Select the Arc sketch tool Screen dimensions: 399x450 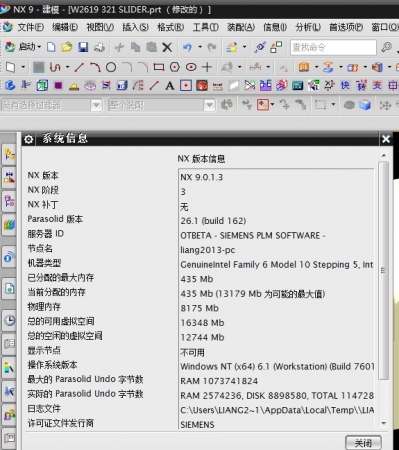tap(95, 67)
